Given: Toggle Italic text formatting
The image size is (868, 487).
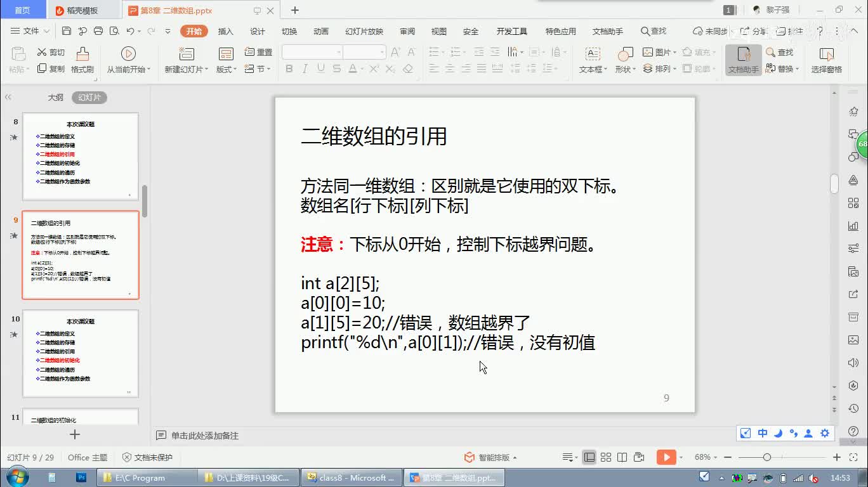Looking at the screenshot, I should (305, 69).
